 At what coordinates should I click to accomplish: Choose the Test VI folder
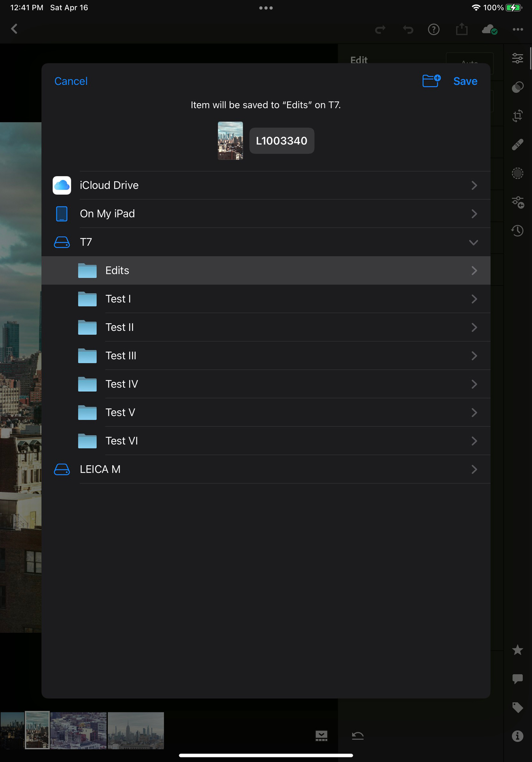click(265, 441)
